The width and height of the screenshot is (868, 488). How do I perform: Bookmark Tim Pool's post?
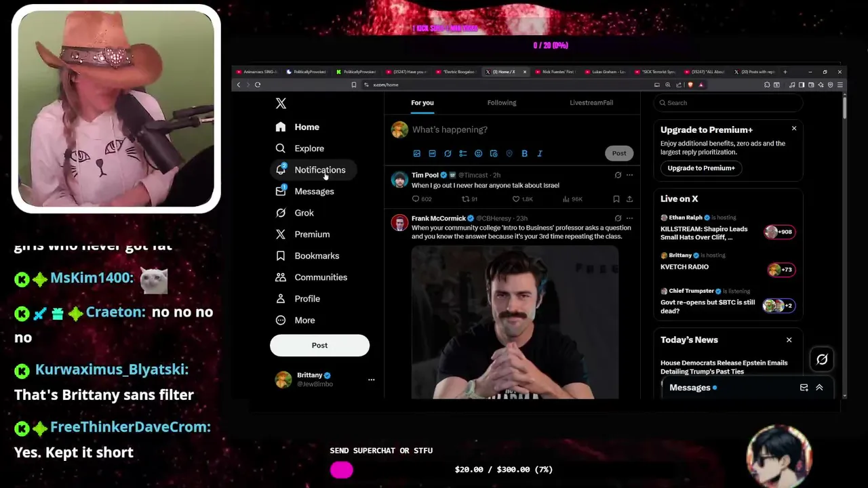coord(616,199)
